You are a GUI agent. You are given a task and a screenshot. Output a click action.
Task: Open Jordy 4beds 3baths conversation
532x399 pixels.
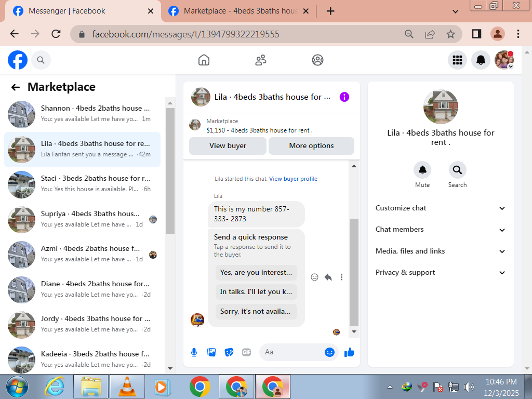82,325
